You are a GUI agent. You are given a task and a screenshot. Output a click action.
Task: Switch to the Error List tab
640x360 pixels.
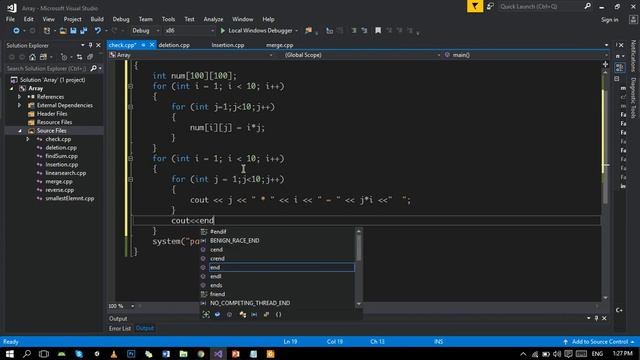coord(120,328)
